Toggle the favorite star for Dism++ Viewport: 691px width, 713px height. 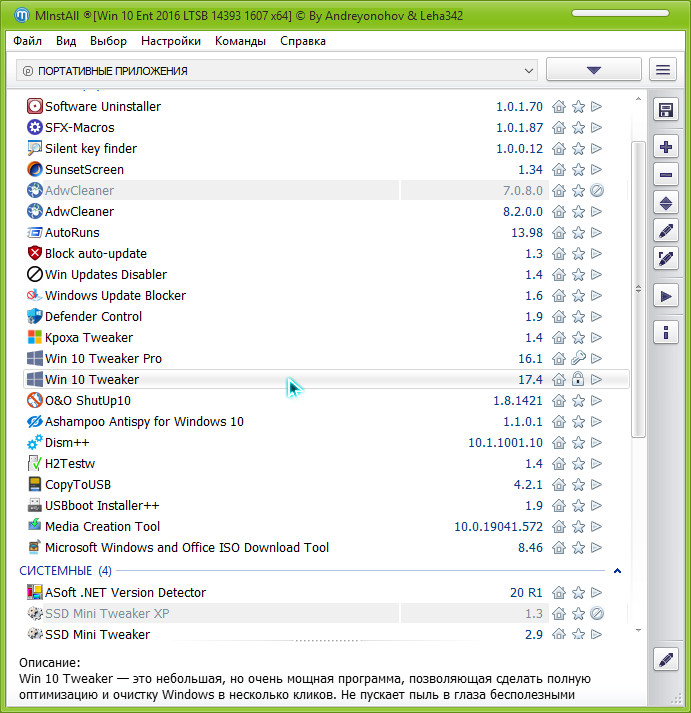[578, 443]
